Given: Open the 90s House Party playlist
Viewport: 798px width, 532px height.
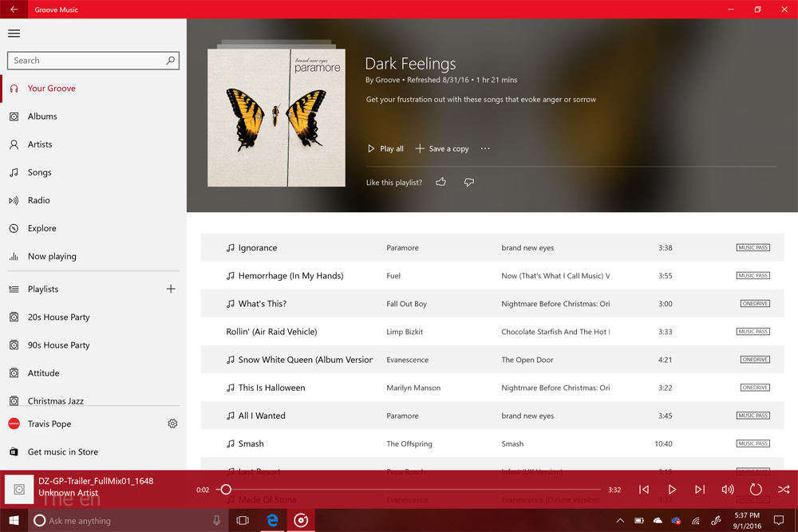Looking at the screenshot, I should click(93, 345).
